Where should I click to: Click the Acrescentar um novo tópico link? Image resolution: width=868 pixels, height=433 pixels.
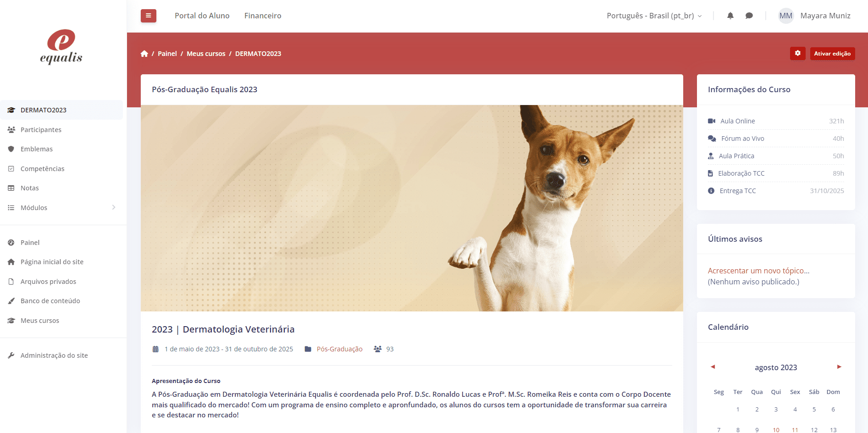coord(758,271)
